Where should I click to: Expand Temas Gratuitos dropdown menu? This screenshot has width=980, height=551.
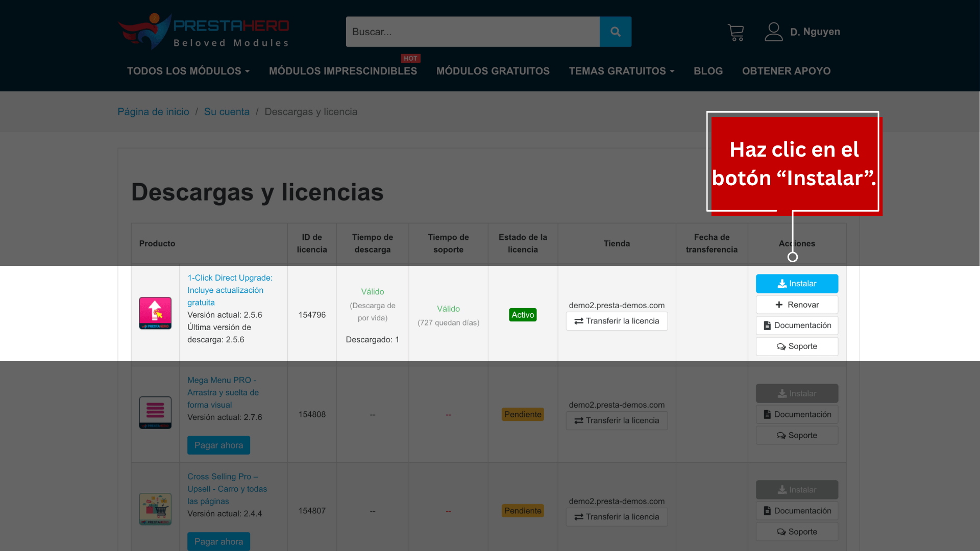621,71
